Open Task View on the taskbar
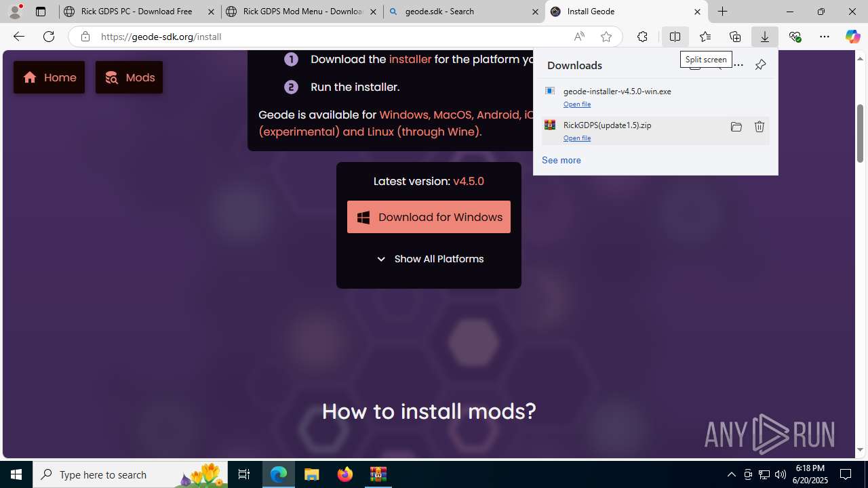 pyautogui.click(x=244, y=474)
